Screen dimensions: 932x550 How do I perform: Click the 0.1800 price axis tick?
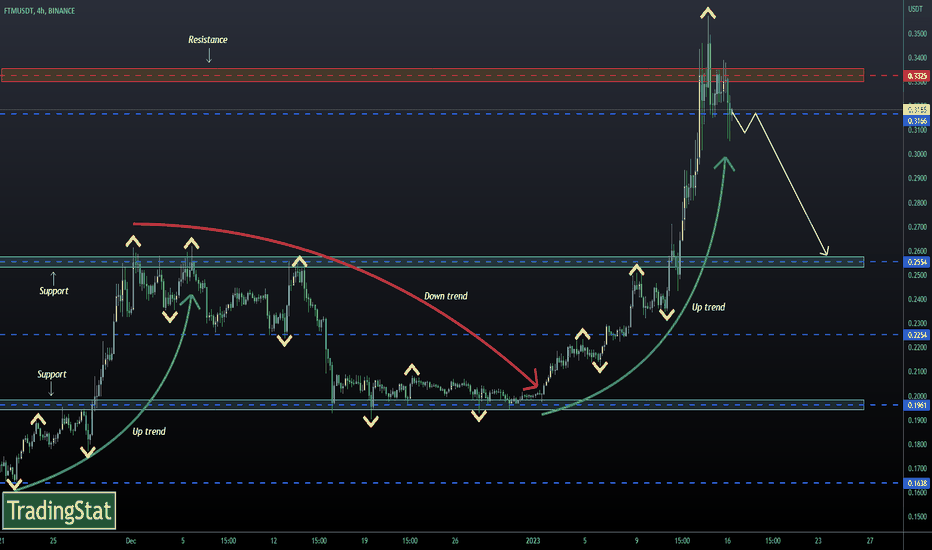[917, 445]
